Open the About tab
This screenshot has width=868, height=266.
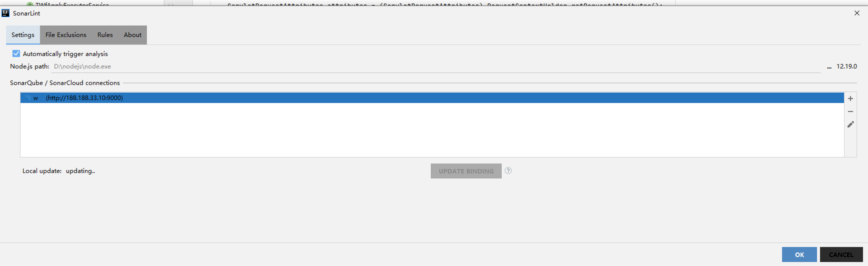click(x=132, y=35)
